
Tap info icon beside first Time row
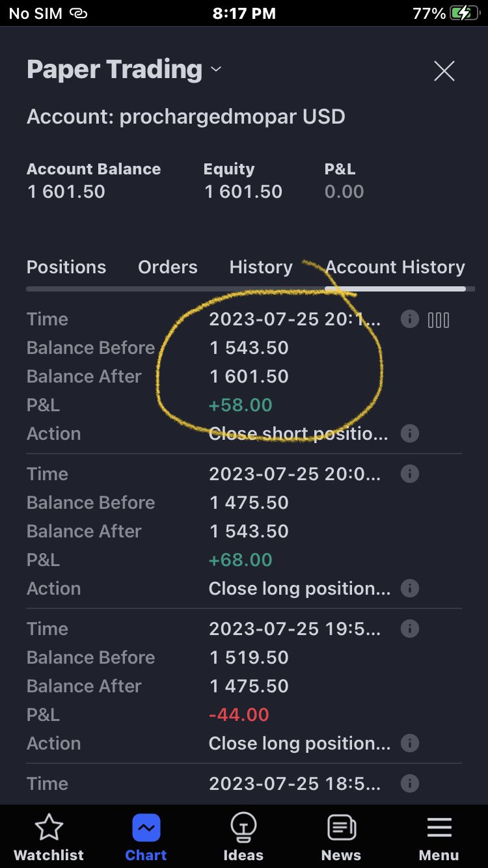coord(409,319)
